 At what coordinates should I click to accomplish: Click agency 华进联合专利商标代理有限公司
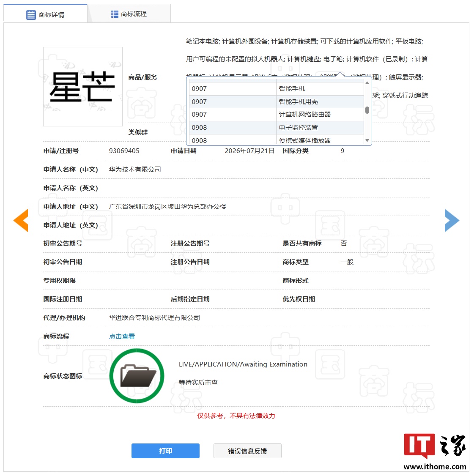click(x=155, y=318)
